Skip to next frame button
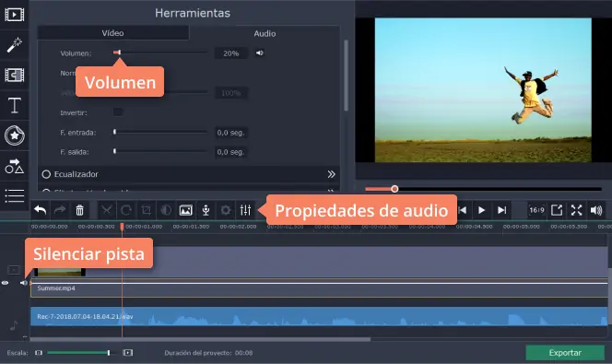Image resolution: width=612 pixels, height=364 pixels. (502, 210)
